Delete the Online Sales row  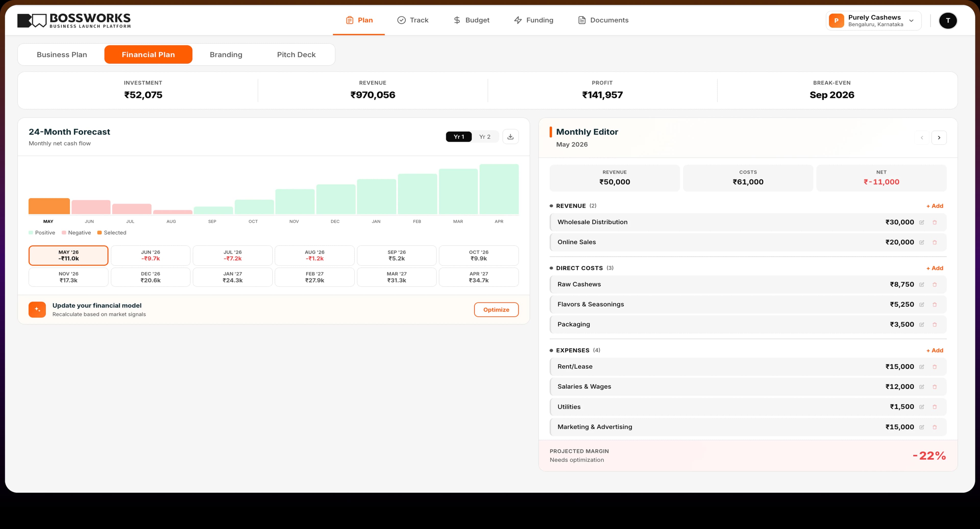click(934, 243)
